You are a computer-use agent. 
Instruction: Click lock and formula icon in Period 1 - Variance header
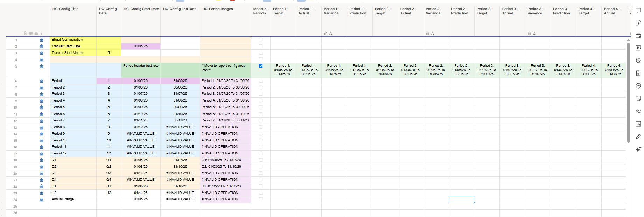(x=328, y=34)
